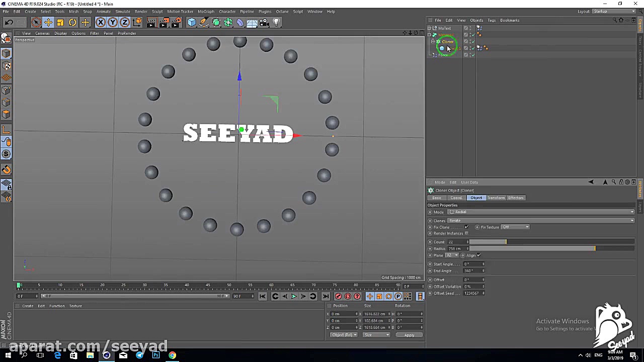Open the Camera object icon

264,22
